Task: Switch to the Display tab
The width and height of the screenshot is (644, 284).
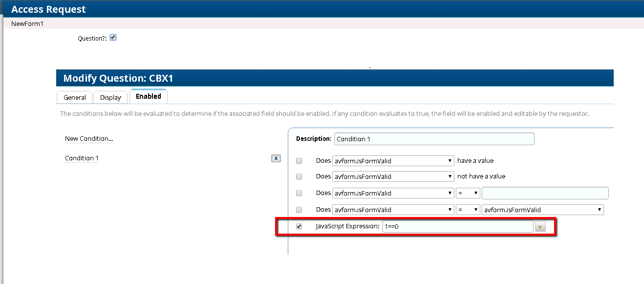Action: pos(110,97)
